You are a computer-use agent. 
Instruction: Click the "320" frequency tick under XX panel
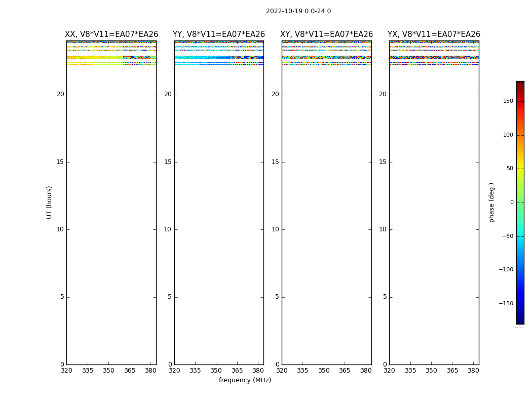pyautogui.click(x=66, y=371)
